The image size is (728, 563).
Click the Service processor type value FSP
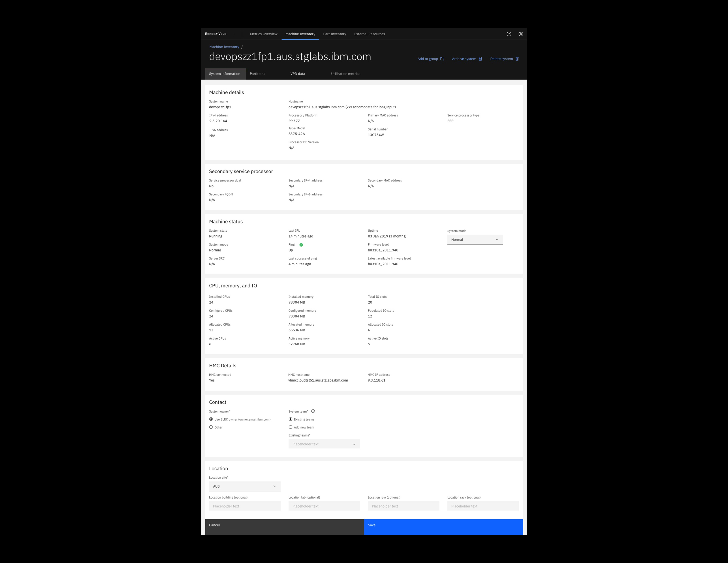pyautogui.click(x=450, y=121)
